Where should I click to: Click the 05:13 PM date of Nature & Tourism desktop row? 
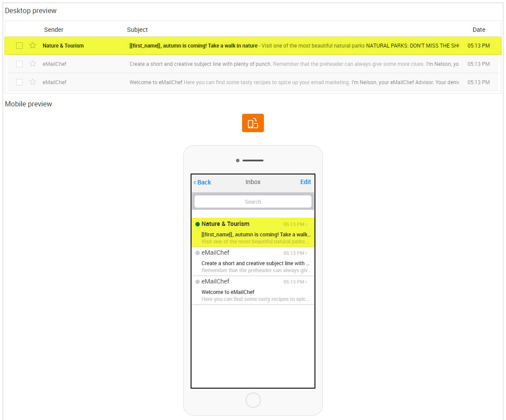click(479, 46)
